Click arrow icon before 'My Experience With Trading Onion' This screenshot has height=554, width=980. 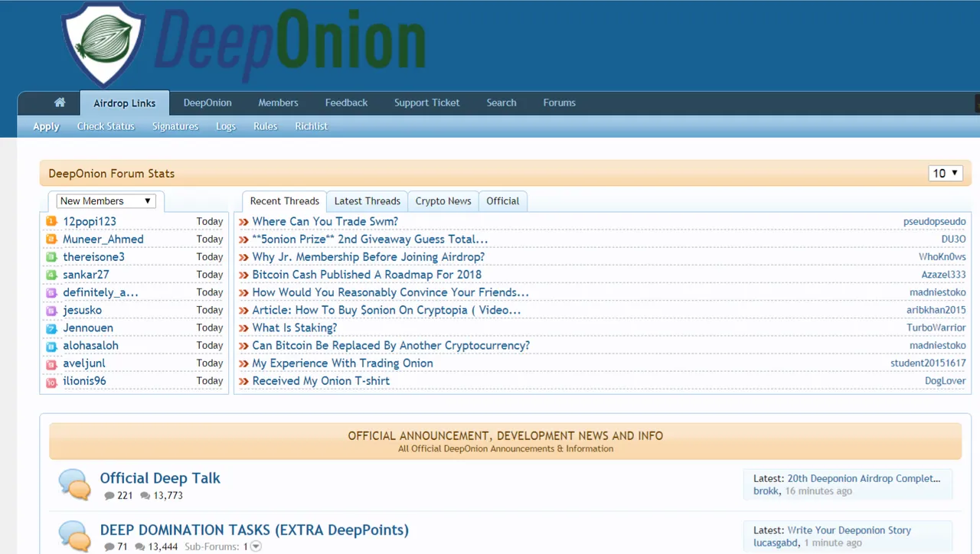click(x=243, y=363)
